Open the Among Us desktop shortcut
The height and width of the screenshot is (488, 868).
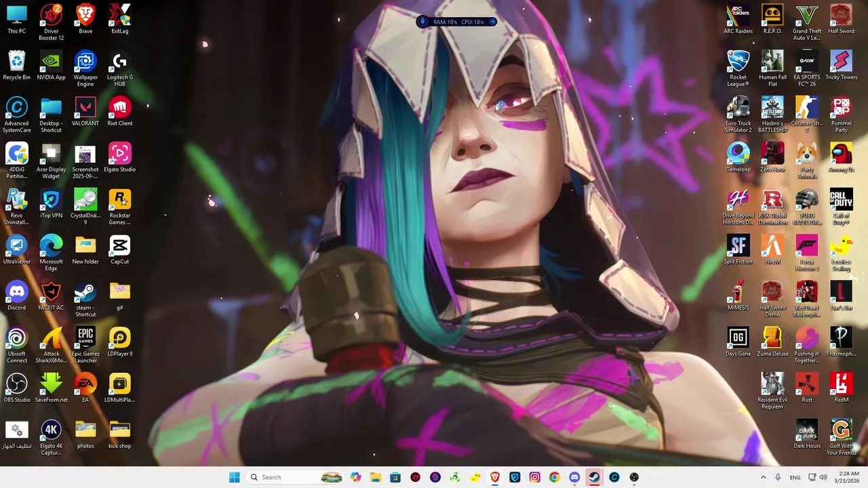(x=841, y=157)
